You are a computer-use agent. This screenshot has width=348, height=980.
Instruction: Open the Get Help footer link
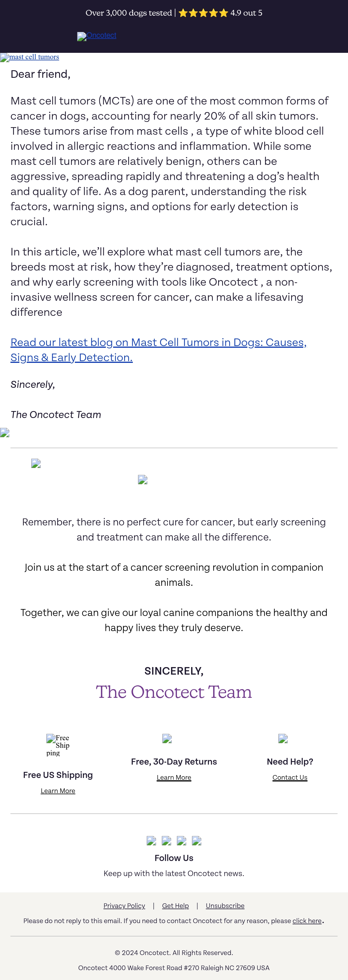coord(175,906)
